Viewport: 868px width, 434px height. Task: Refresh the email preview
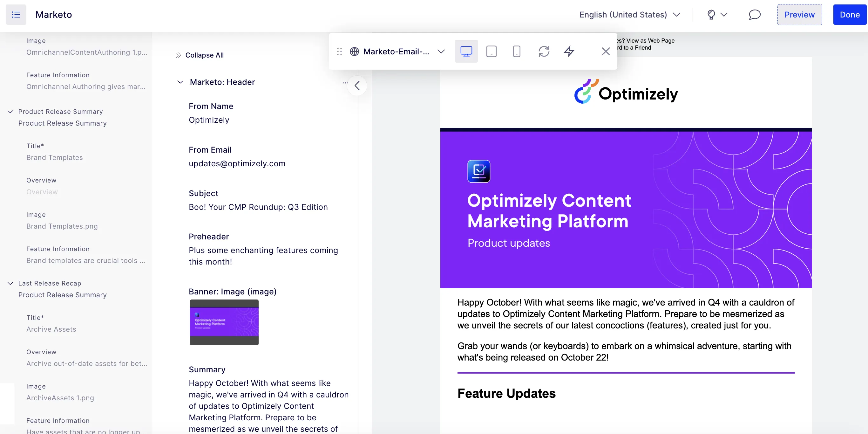[x=544, y=51]
